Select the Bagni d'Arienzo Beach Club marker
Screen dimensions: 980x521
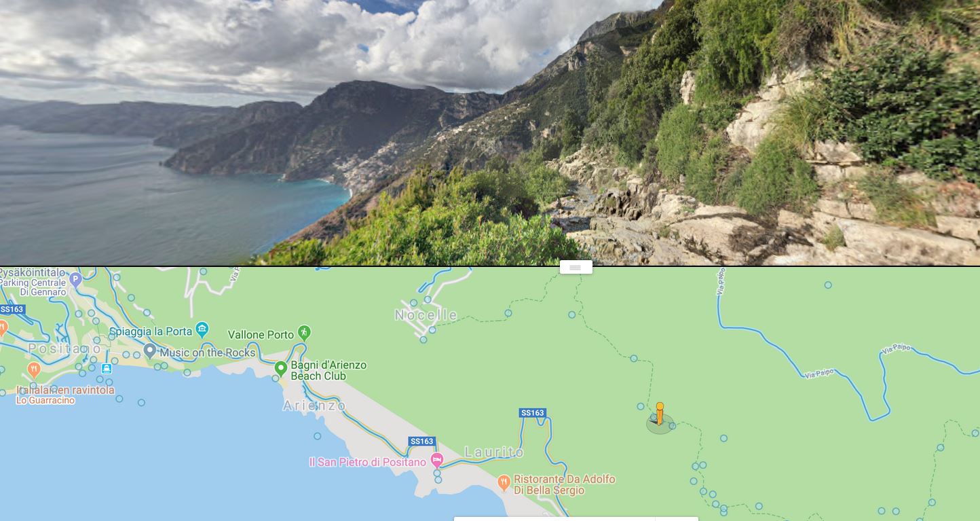[x=280, y=369]
